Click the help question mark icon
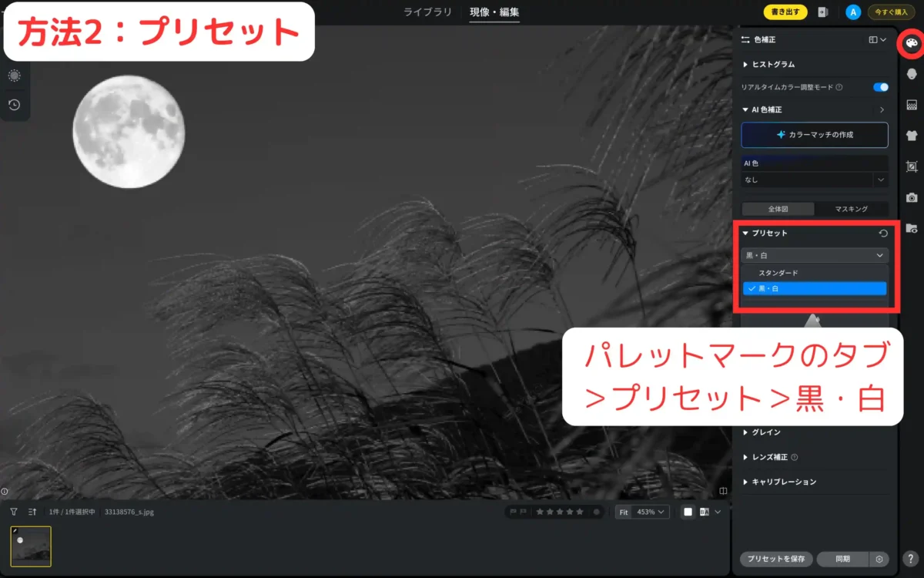The width and height of the screenshot is (924, 578). (x=910, y=560)
